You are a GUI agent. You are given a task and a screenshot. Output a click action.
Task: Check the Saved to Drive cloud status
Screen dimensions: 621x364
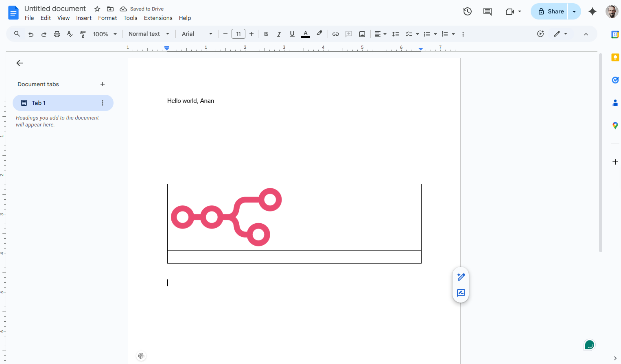123,9
